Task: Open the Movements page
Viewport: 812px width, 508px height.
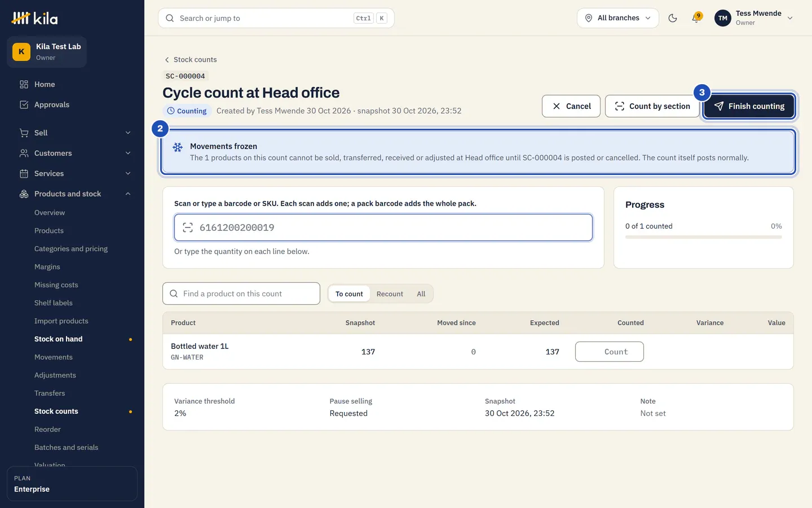Action: pyautogui.click(x=54, y=357)
